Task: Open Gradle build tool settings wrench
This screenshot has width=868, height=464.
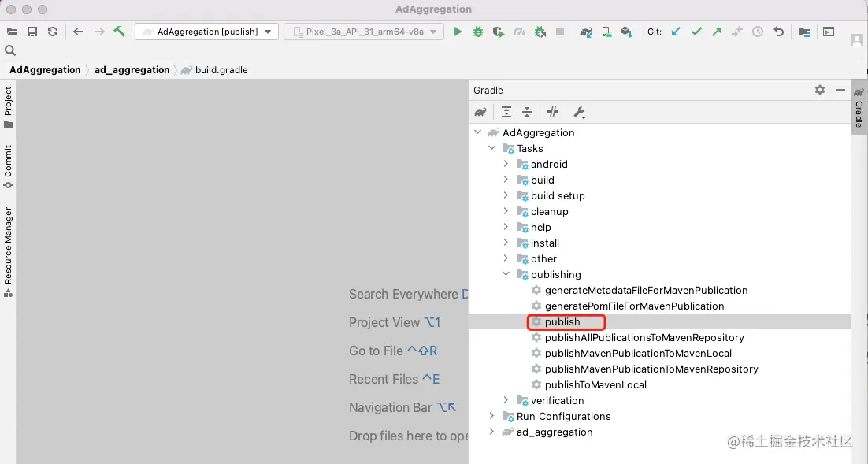Action: click(579, 113)
